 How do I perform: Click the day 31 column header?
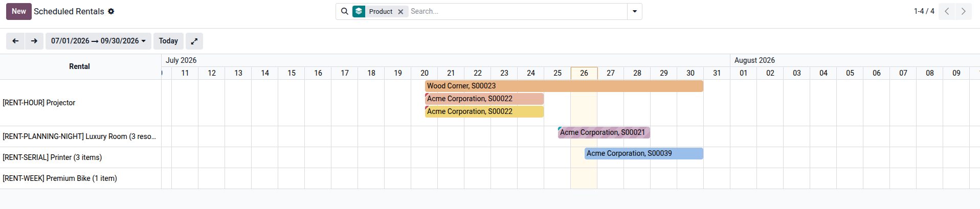click(x=717, y=73)
